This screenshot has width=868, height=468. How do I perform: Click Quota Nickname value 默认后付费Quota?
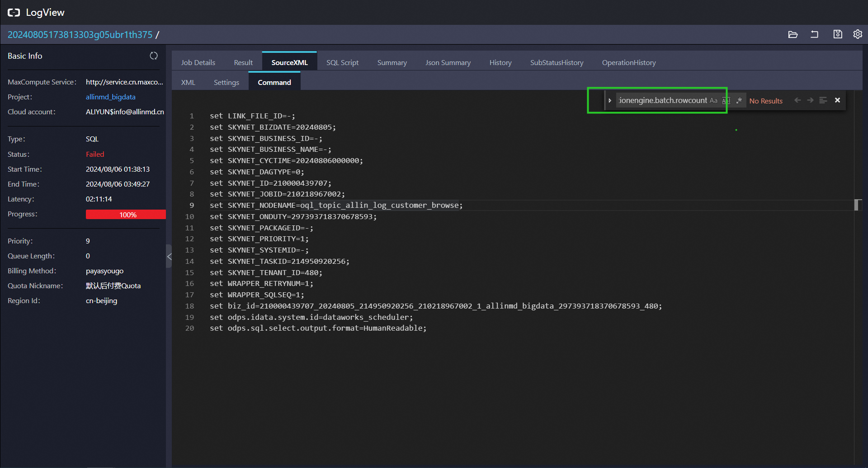point(113,285)
